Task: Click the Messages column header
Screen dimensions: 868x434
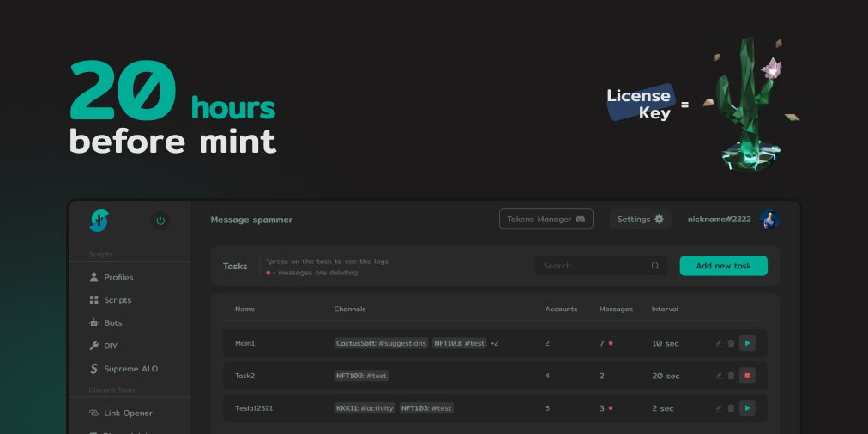Action: [616, 309]
